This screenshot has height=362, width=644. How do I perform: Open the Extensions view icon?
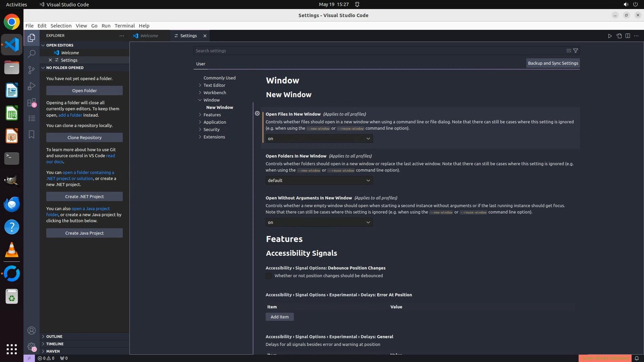click(x=32, y=103)
